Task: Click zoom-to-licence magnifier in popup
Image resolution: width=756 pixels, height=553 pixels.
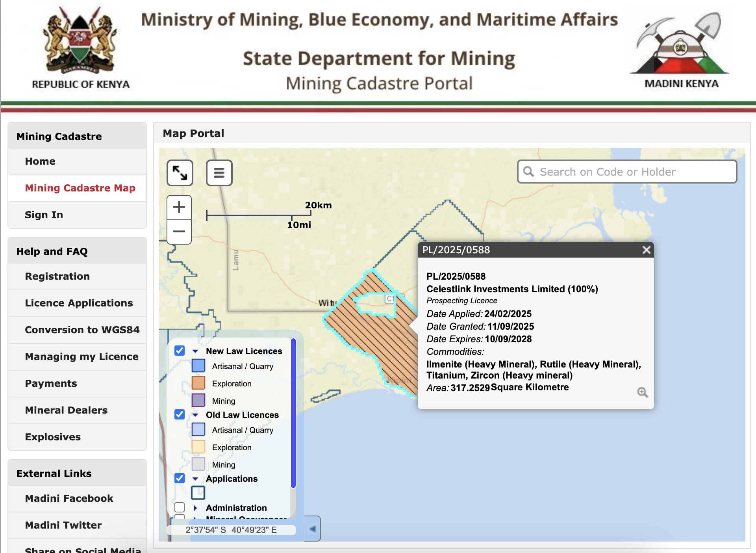Action: (x=642, y=392)
